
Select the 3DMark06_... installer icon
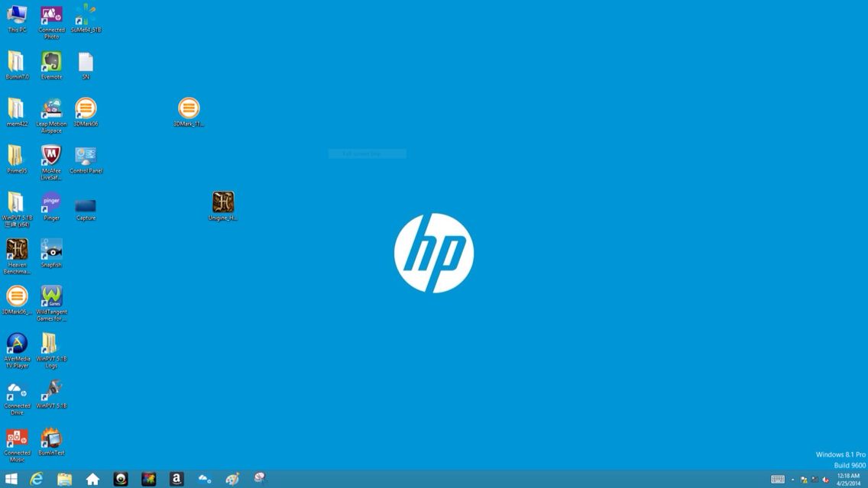[x=17, y=301]
